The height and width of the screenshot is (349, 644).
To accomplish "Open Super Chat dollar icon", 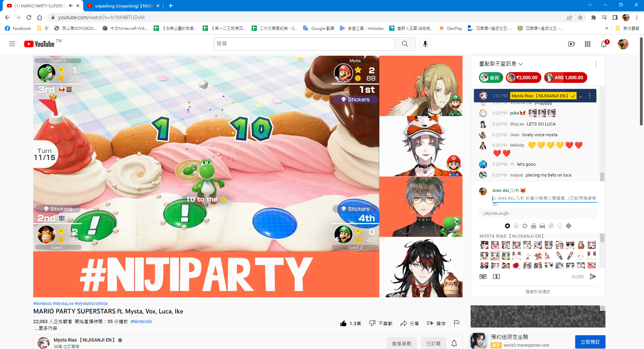I will click(x=496, y=277).
